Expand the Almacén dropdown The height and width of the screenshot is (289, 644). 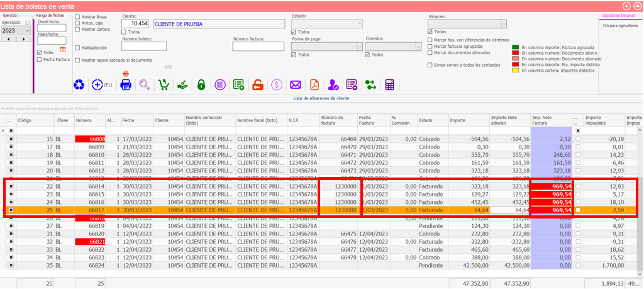pyautogui.click(x=503, y=24)
